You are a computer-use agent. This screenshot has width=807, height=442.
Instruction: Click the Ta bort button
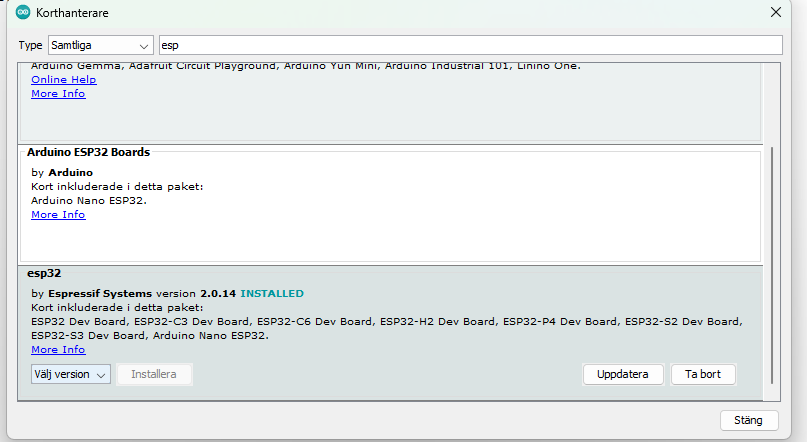coord(703,374)
